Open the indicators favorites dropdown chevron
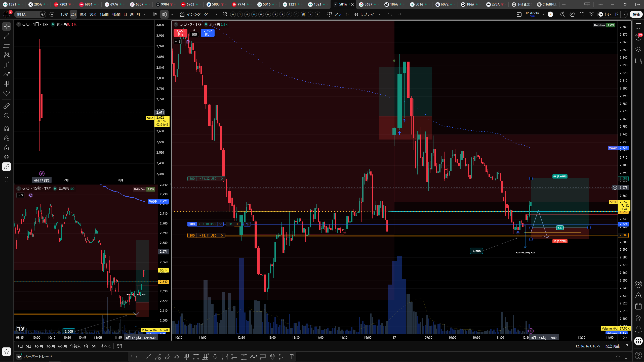 click(x=217, y=14)
